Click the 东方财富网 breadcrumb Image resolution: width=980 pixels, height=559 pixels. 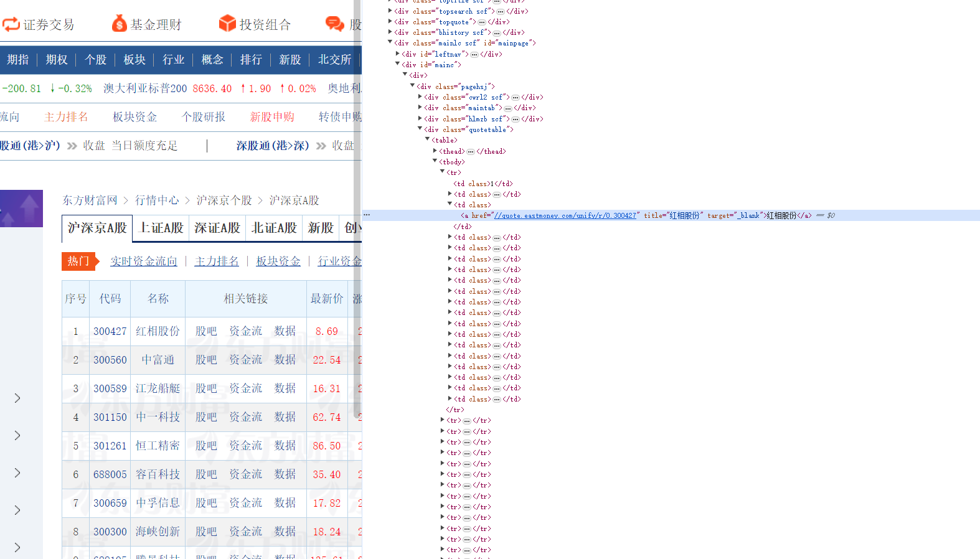coord(90,200)
